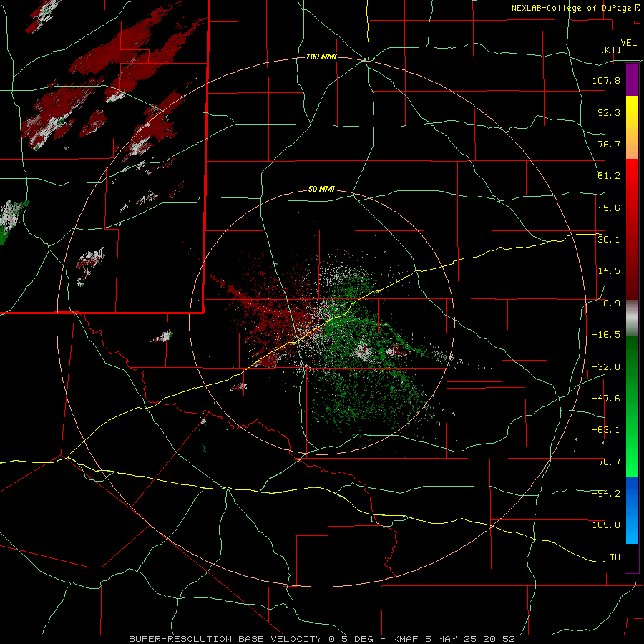Click the -94.2 velocity scale label
The width and height of the screenshot is (644, 644).
coord(606,494)
